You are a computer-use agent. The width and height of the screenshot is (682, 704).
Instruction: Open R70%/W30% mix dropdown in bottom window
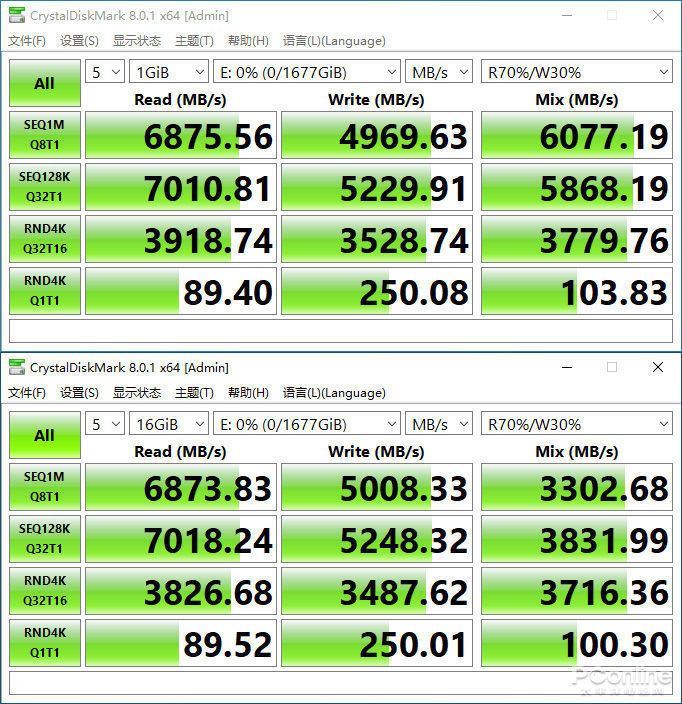point(577,424)
